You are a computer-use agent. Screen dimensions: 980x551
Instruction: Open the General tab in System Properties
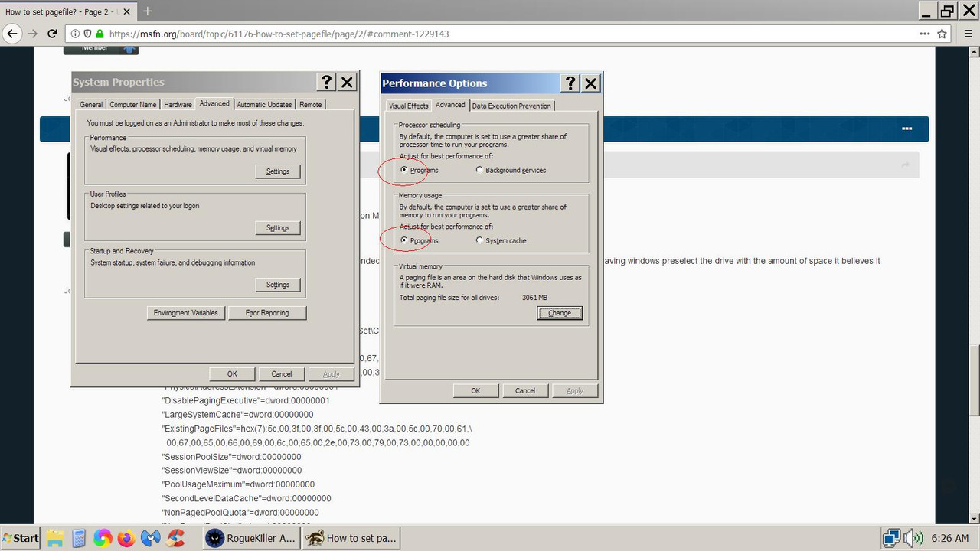tap(91, 105)
